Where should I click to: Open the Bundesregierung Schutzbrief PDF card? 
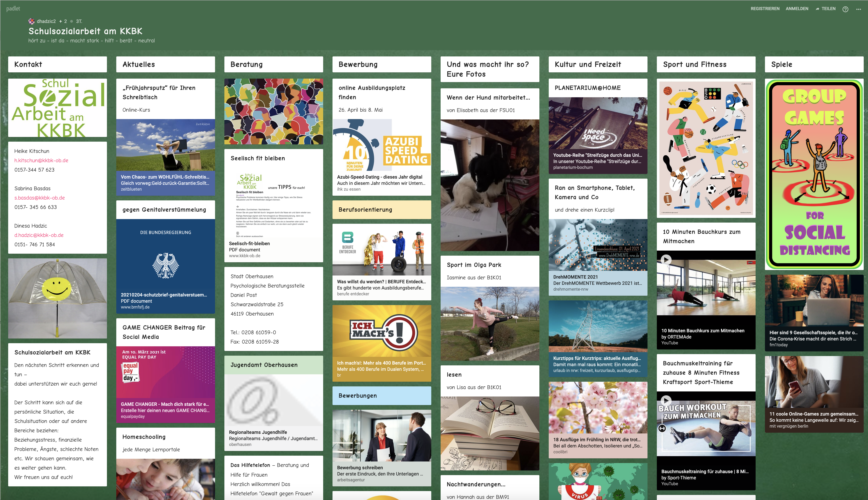point(165,266)
